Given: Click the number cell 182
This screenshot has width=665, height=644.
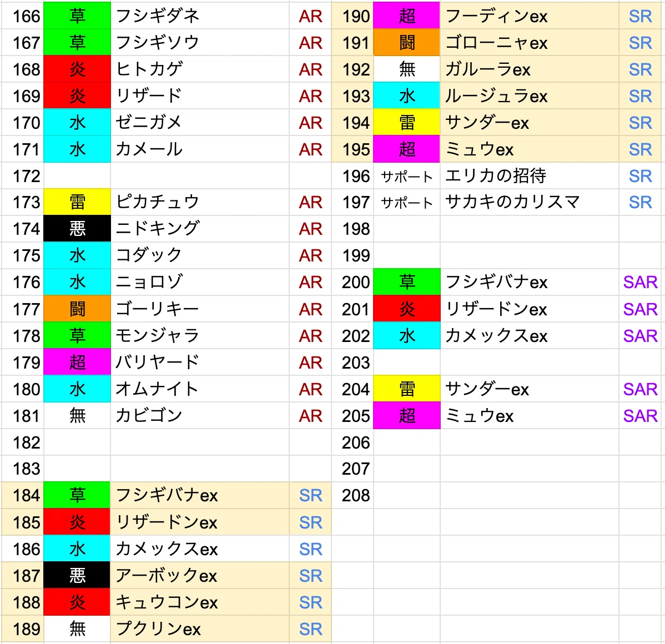Looking at the screenshot, I should (x=22, y=442).
